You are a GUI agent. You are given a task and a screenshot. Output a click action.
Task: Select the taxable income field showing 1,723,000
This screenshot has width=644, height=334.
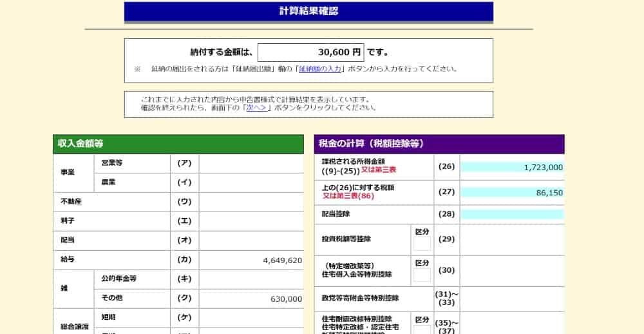[x=511, y=167]
